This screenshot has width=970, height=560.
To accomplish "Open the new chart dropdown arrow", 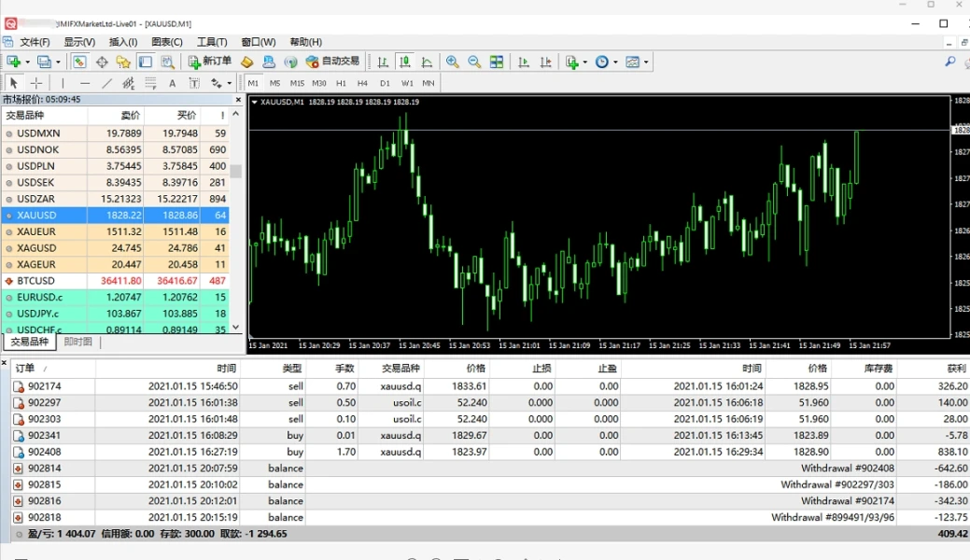I will [28, 63].
